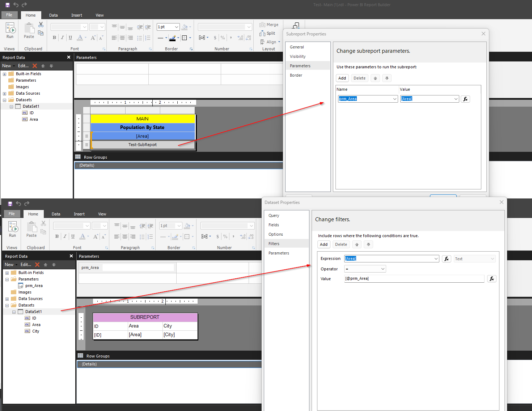Move parameter down in Subreport Properties
The image size is (532, 411).
(387, 78)
